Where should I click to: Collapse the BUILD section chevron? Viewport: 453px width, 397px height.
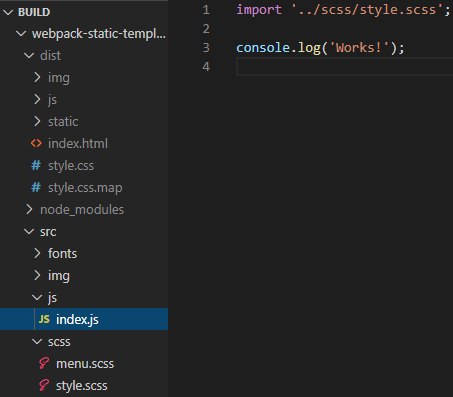(x=8, y=12)
